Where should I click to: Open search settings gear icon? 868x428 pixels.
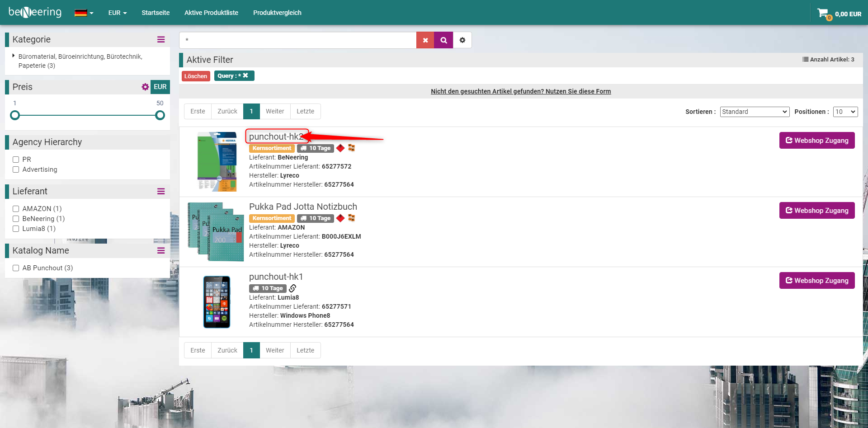click(462, 40)
